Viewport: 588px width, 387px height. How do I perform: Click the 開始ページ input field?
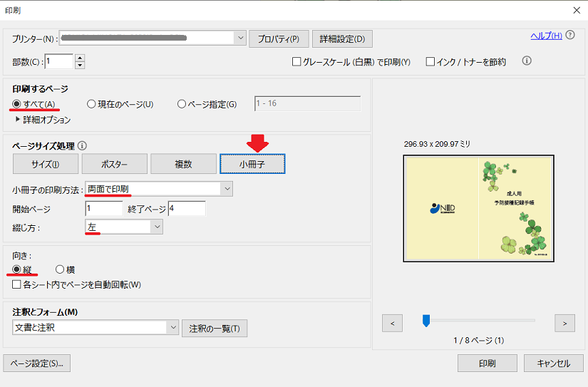(104, 208)
